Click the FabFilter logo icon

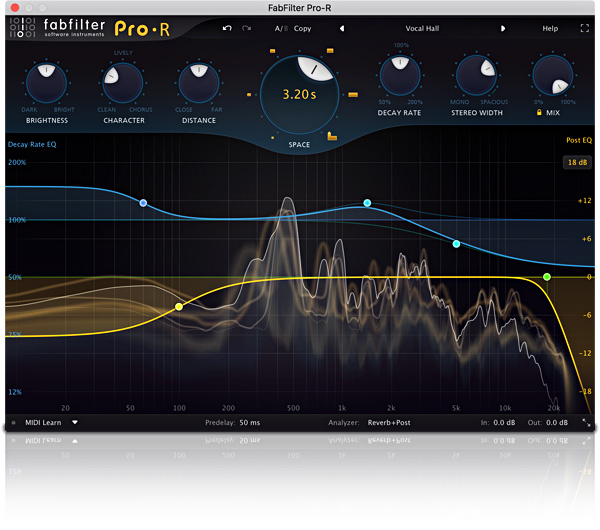click(22, 28)
